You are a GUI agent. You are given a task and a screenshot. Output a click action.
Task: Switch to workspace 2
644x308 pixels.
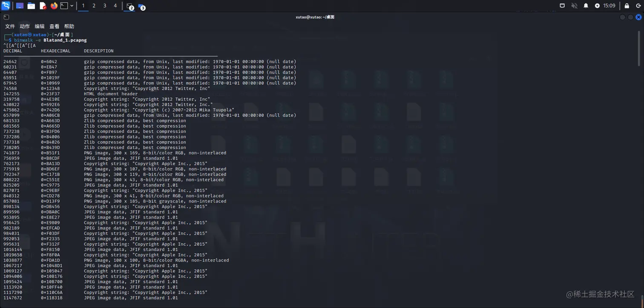coord(94,6)
